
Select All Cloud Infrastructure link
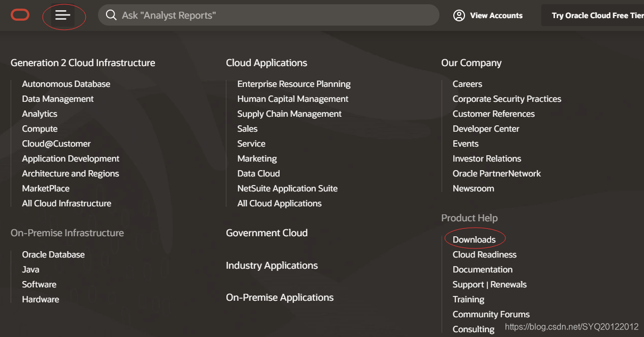[67, 203]
